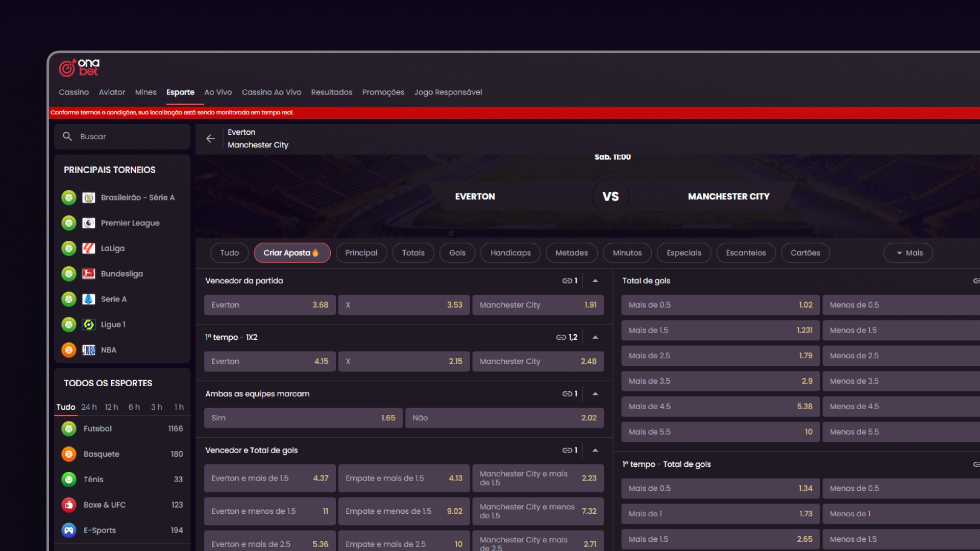Click the football icon beside Premier League

(x=68, y=223)
